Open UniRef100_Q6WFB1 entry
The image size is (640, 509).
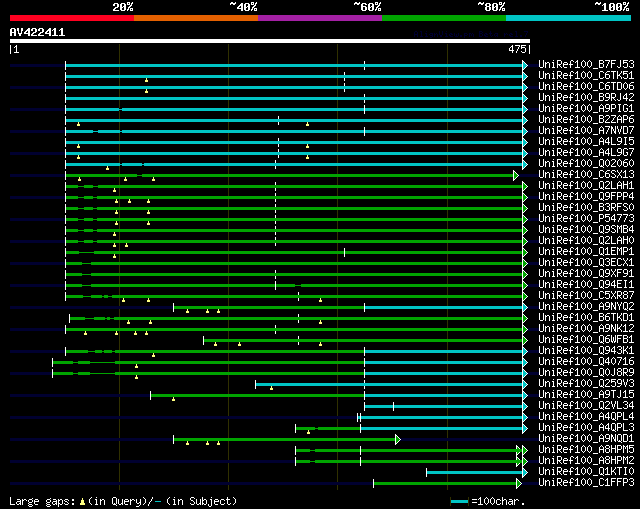pyautogui.click(x=586, y=340)
